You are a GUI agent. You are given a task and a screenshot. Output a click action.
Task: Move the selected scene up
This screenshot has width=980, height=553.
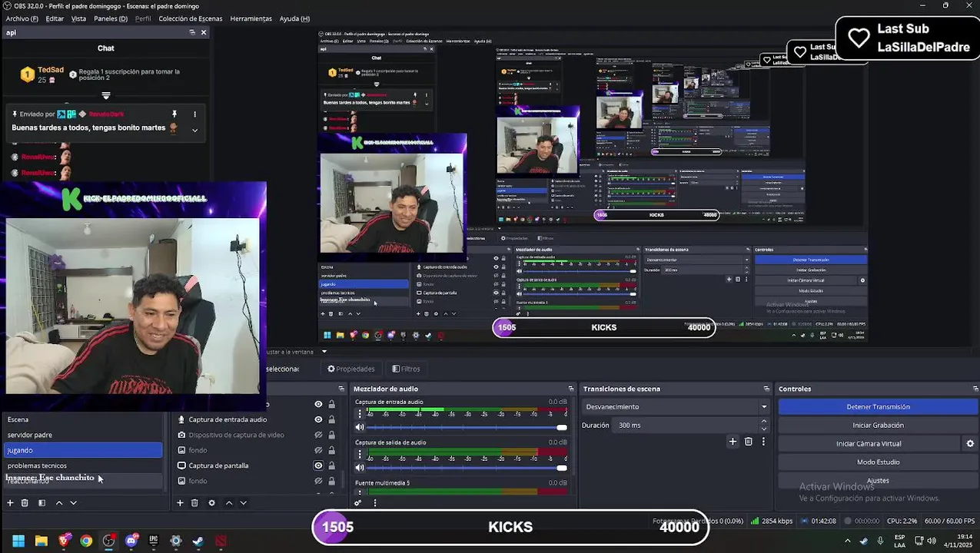pyautogui.click(x=59, y=503)
